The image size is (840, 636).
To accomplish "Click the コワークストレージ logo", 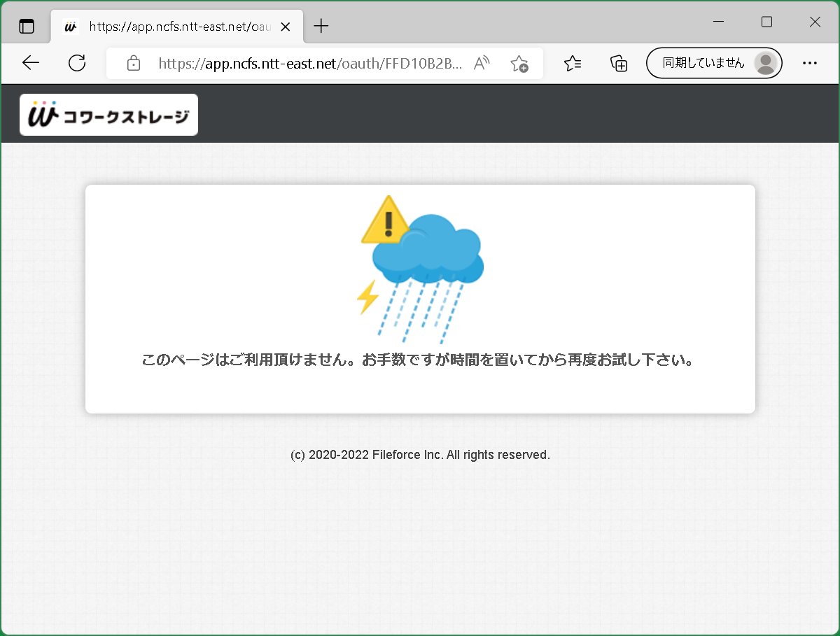I will (x=108, y=114).
